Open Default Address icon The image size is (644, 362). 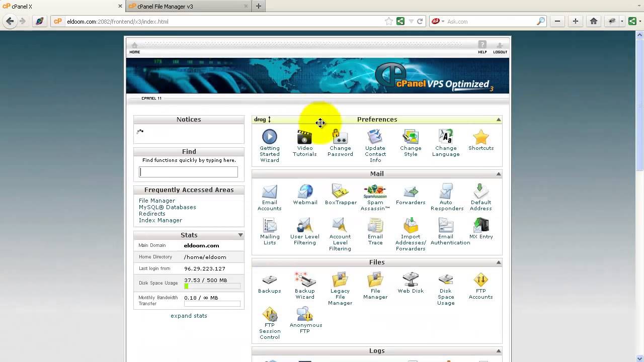click(x=481, y=191)
